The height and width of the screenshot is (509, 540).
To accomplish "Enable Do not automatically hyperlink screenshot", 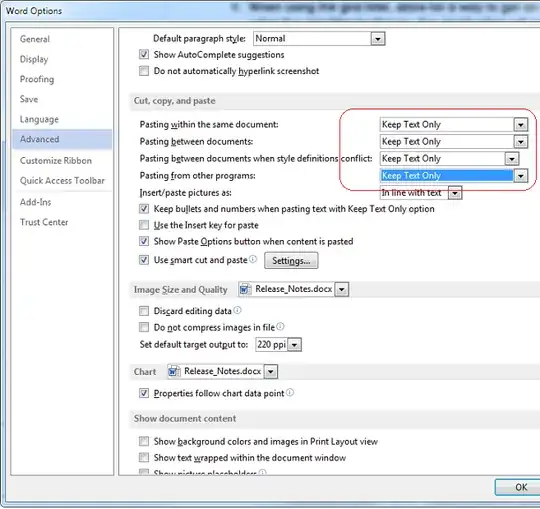I will click(x=144, y=71).
